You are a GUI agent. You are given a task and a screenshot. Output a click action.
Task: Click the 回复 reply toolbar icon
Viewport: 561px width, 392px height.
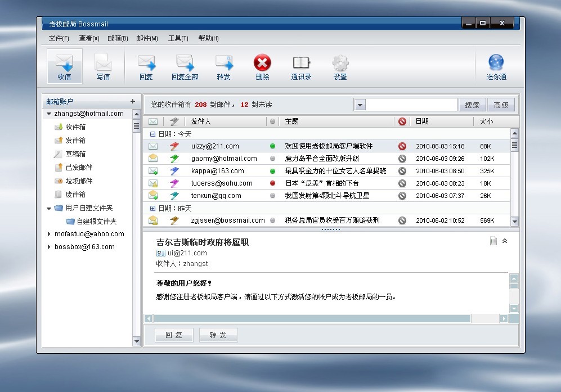coord(146,66)
